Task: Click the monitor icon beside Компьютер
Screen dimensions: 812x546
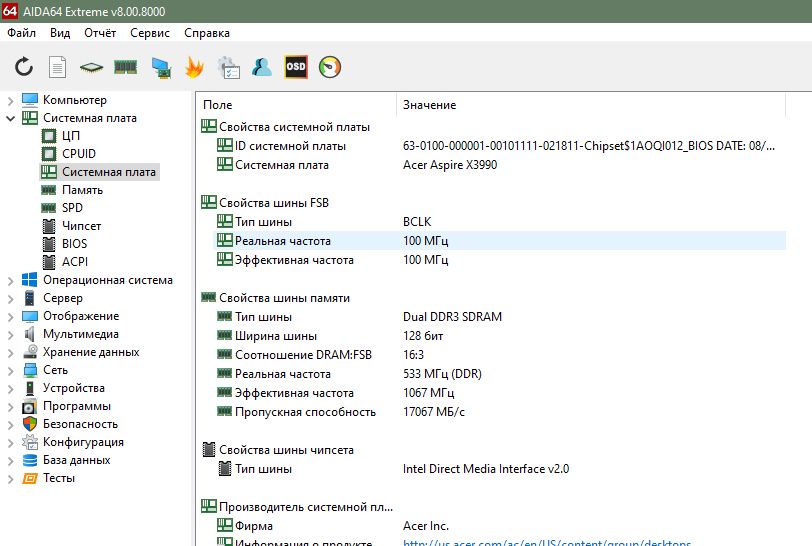Action: [30, 99]
